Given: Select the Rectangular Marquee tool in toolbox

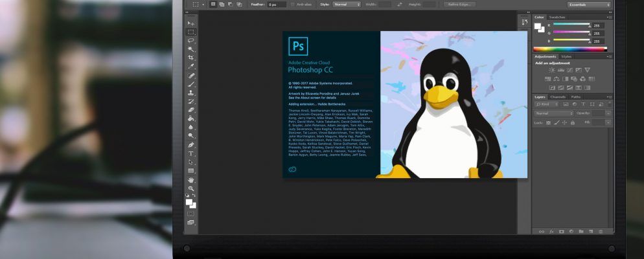Looking at the screenshot, I should point(191,32).
